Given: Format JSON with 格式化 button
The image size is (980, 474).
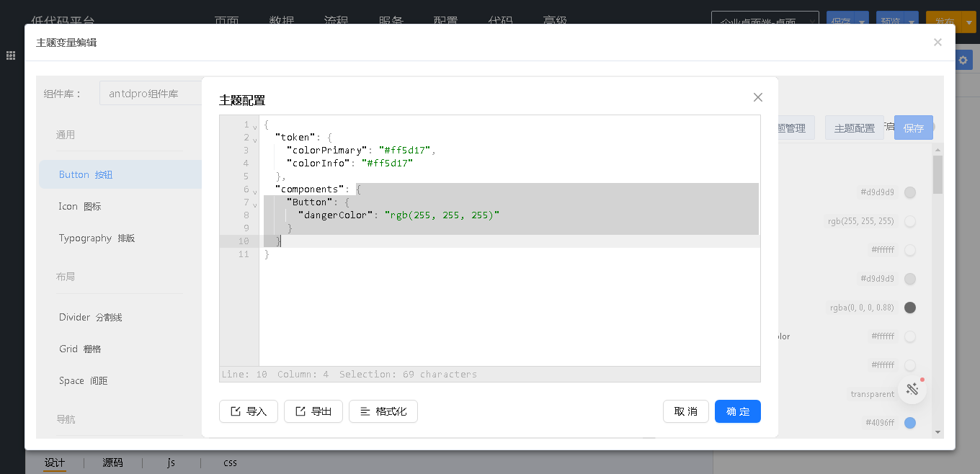Looking at the screenshot, I should pyautogui.click(x=383, y=411).
